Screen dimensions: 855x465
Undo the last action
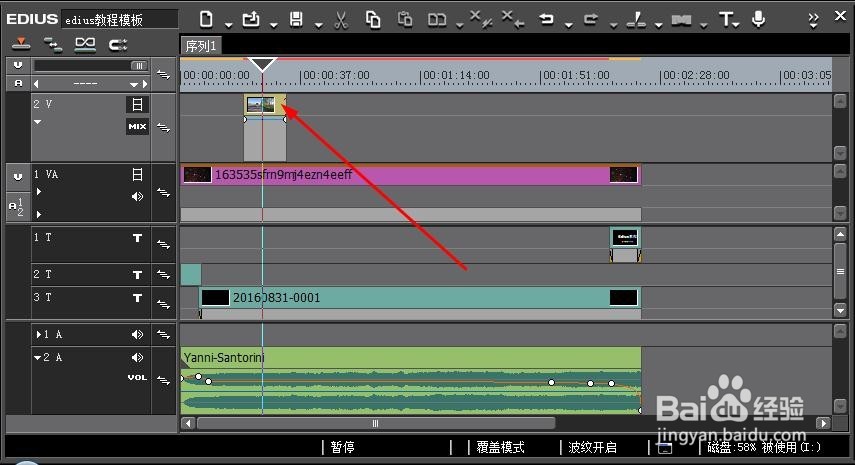(546, 19)
